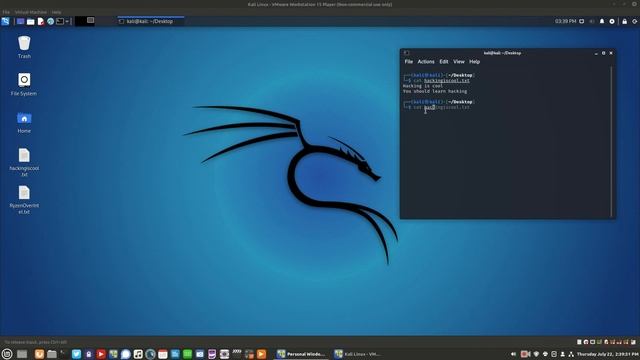The height and width of the screenshot is (360, 640).
Task: Open the orange media player icon
Action: pyautogui.click(x=262, y=354)
